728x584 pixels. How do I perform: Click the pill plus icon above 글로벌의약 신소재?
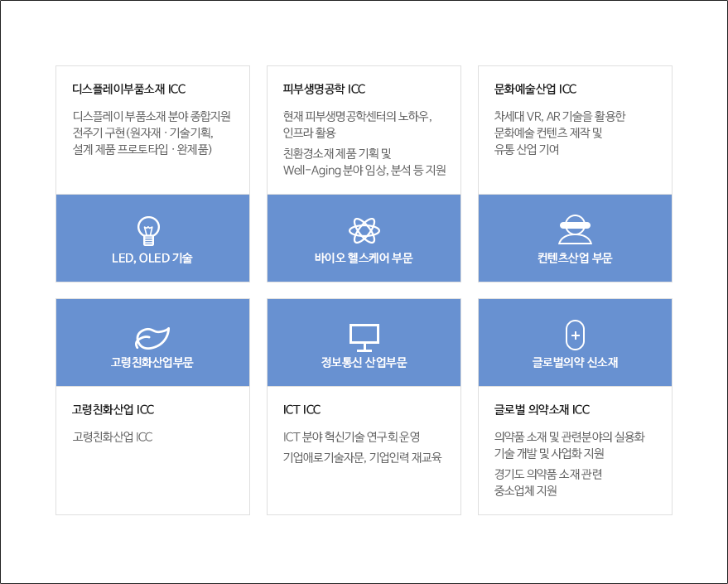pos(575,335)
